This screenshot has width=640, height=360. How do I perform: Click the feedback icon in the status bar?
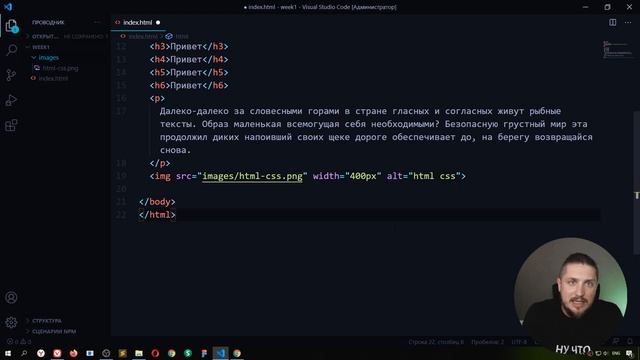[616, 341]
